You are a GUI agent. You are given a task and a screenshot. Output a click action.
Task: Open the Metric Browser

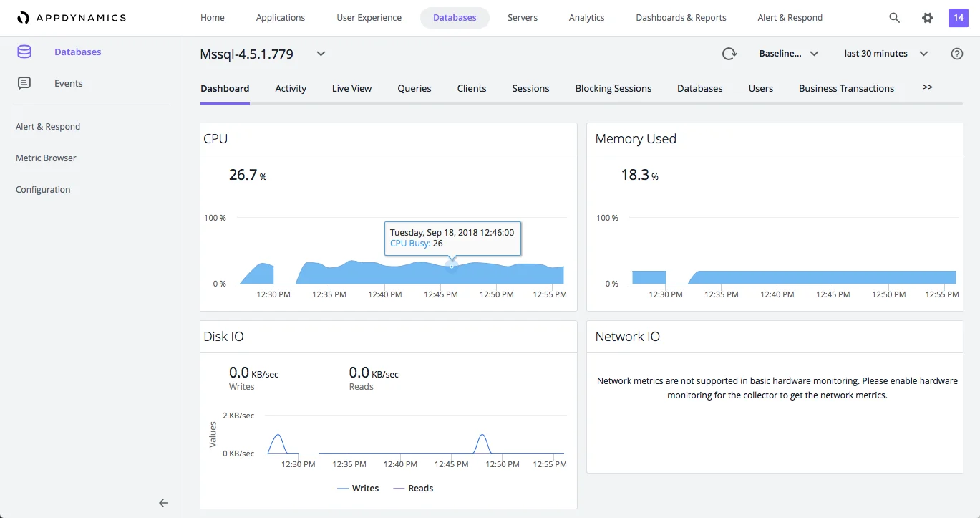45,158
